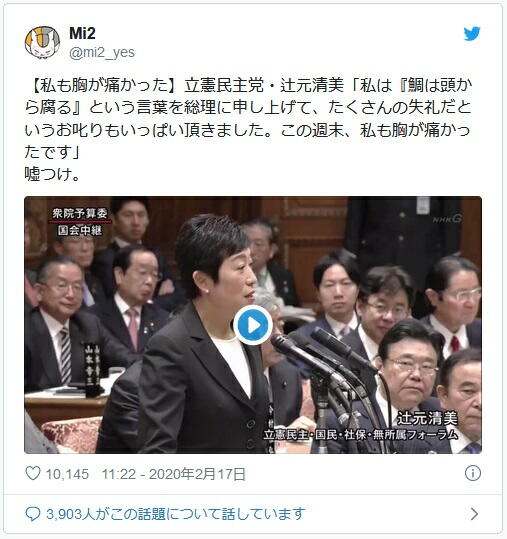Click the 衆院予算委 label in the video

80,213
